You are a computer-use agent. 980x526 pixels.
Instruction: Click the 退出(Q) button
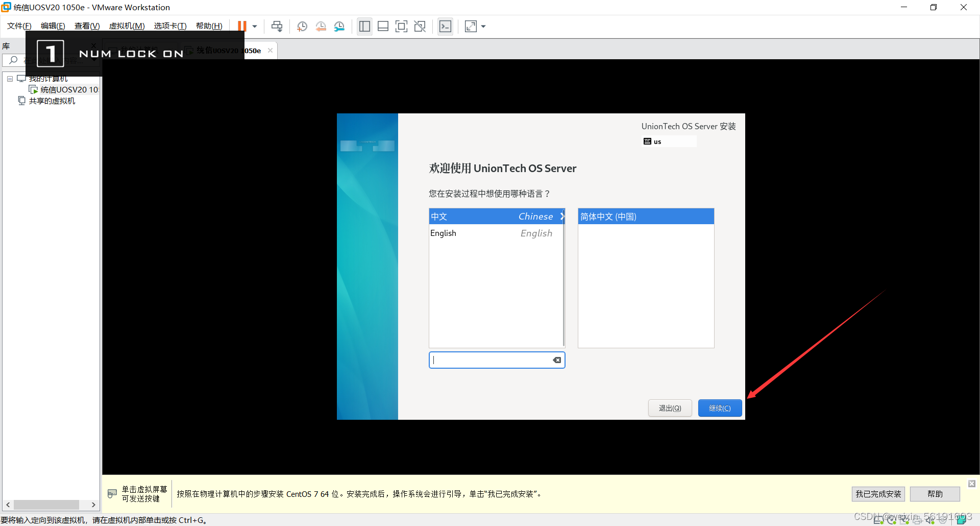670,408
